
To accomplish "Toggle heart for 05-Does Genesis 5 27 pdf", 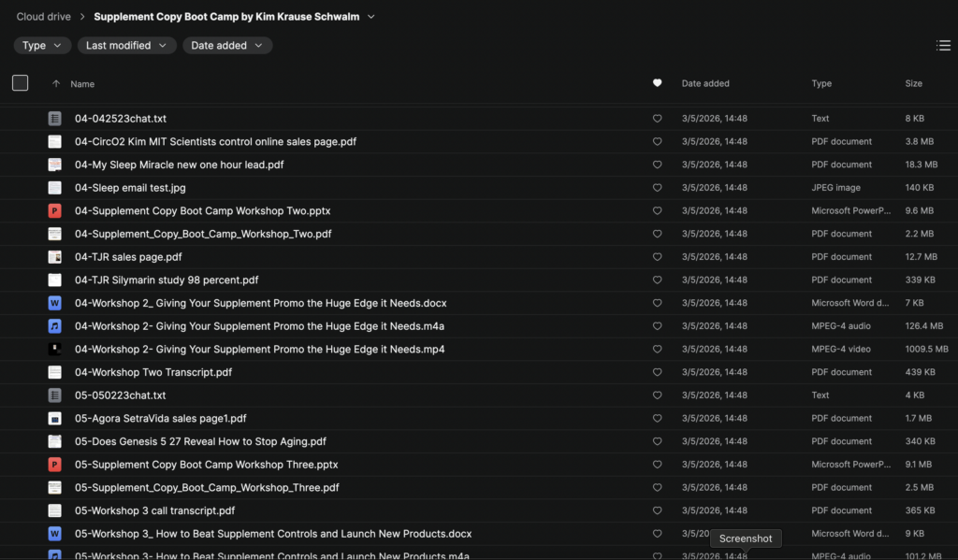I will coord(657,441).
